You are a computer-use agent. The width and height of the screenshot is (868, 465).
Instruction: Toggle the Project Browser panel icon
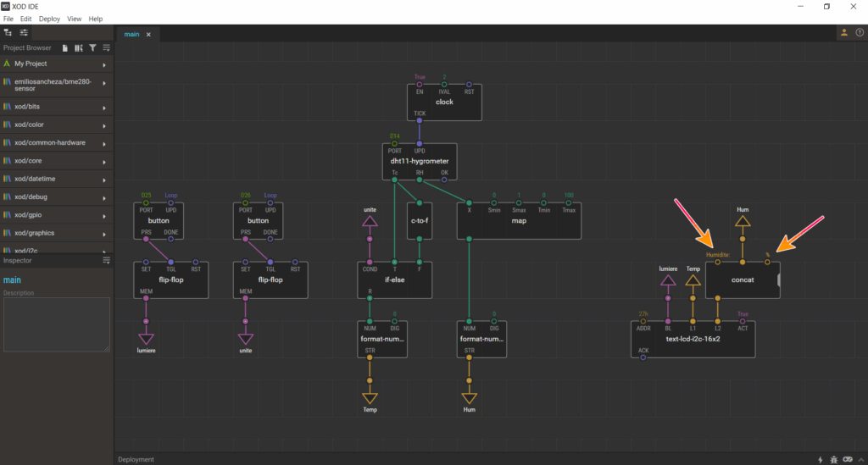click(x=8, y=33)
